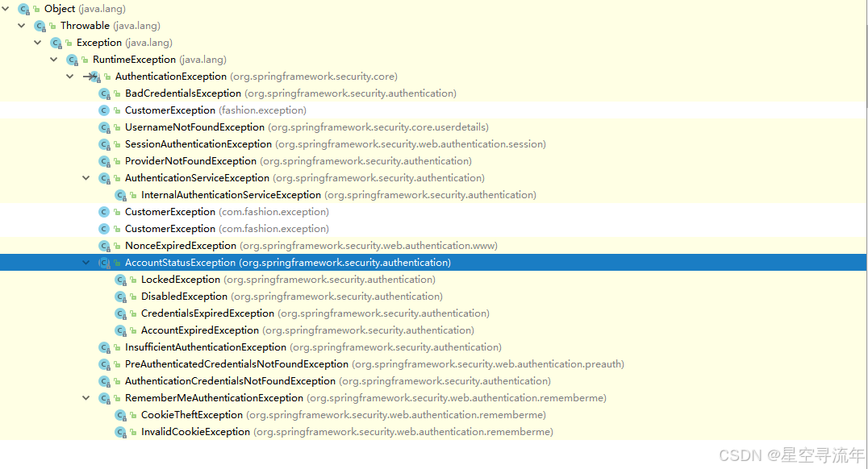Select the CookieTheftException row text
Image resolution: width=868 pixels, height=469 pixels.
(x=344, y=415)
